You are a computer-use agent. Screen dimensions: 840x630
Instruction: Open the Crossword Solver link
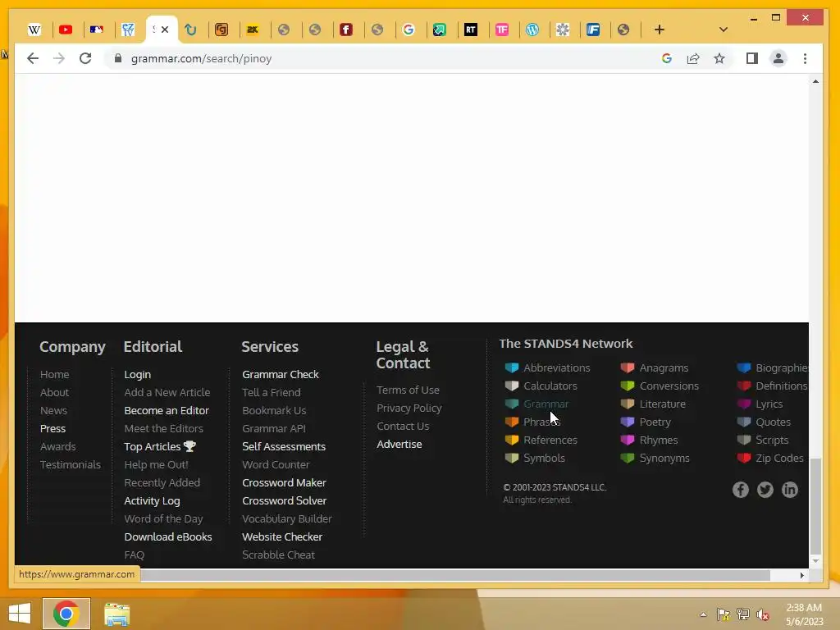(285, 501)
